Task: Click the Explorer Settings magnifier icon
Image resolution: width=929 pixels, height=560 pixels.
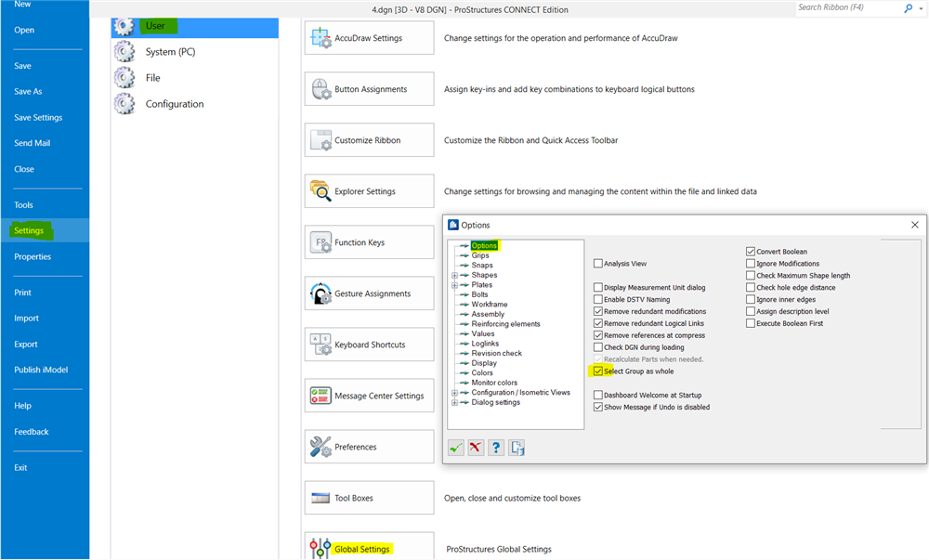Action: pos(321,191)
